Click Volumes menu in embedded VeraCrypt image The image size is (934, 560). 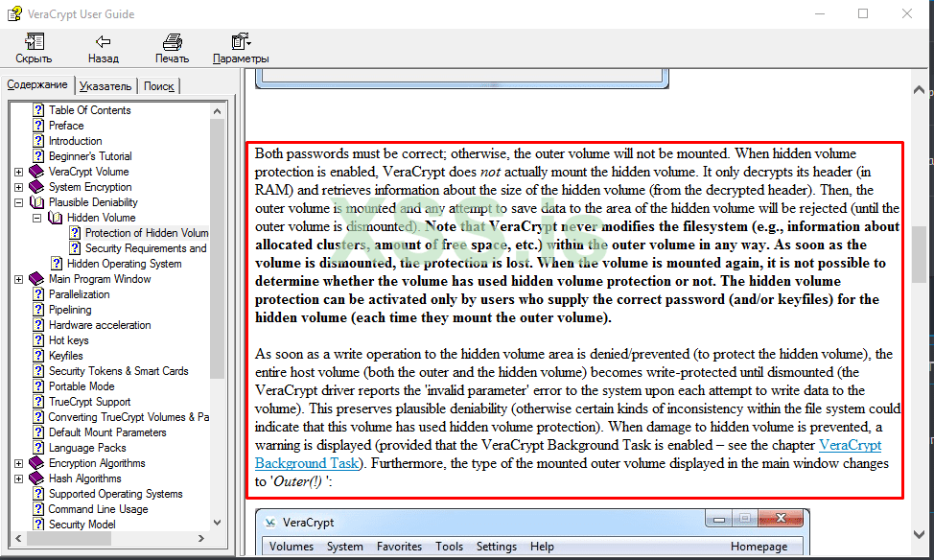point(292,547)
